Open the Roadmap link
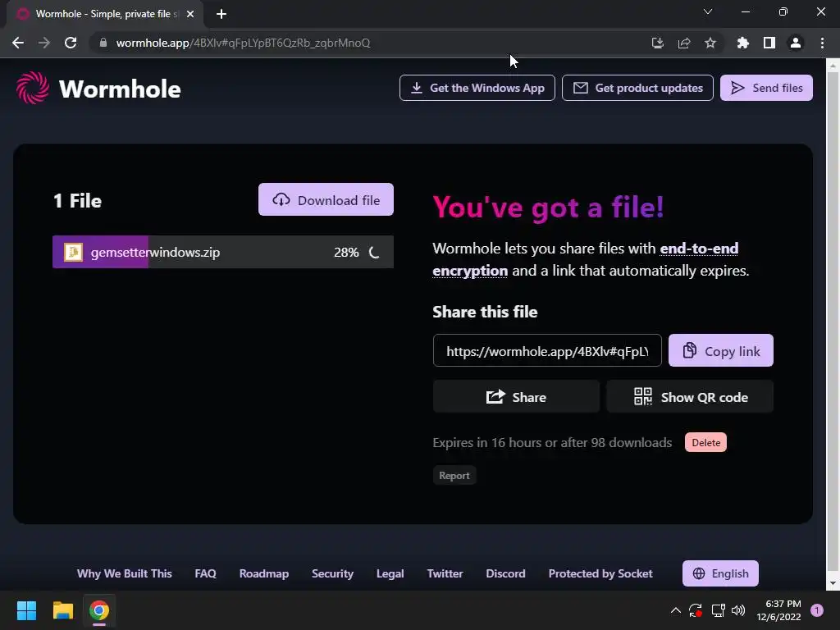Image resolution: width=840 pixels, height=630 pixels. tap(263, 573)
